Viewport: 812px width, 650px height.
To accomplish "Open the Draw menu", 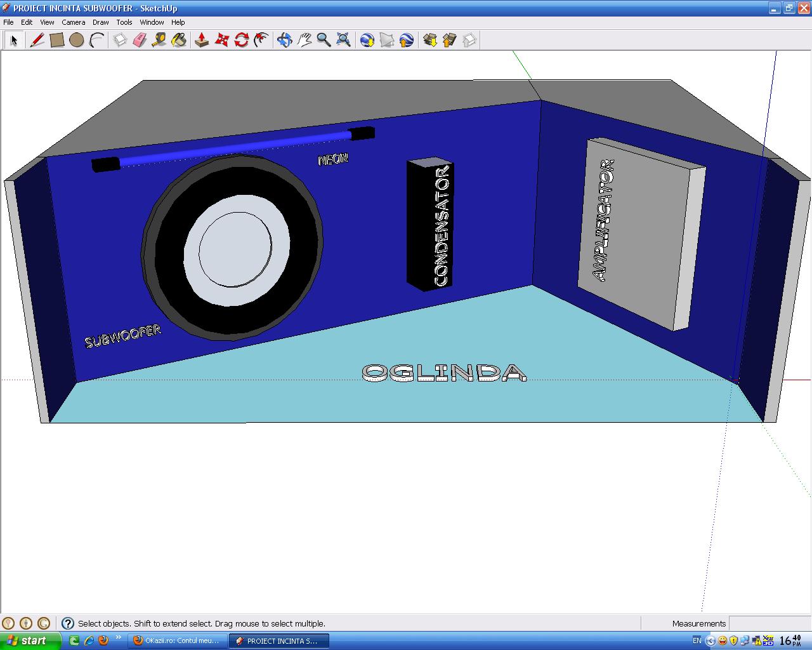I will pyautogui.click(x=100, y=22).
